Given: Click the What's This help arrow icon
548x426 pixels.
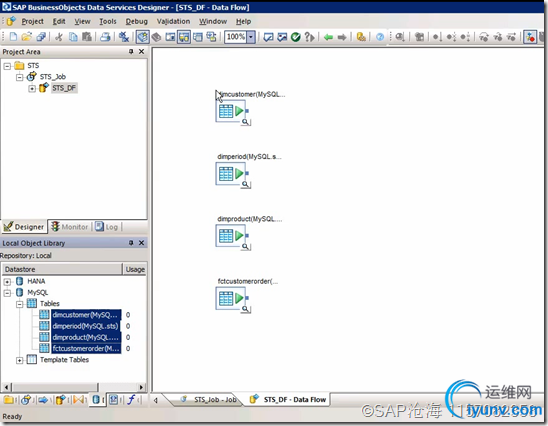Looking at the screenshot, I should [x=310, y=37].
